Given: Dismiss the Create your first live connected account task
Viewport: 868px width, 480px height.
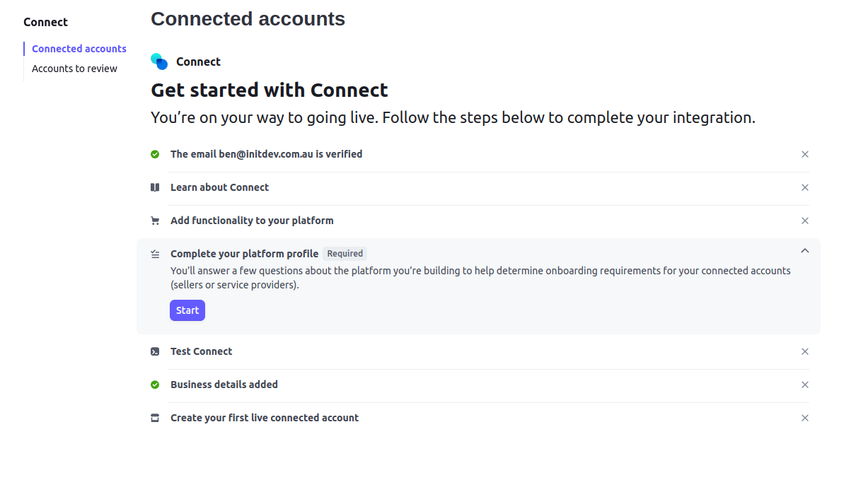Looking at the screenshot, I should click(804, 418).
